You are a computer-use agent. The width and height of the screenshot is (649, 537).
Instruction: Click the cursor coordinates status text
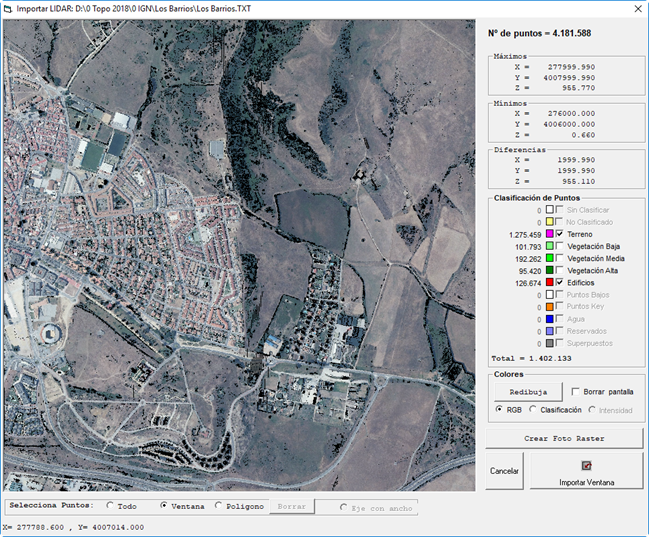pyautogui.click(x=74, y=527)
